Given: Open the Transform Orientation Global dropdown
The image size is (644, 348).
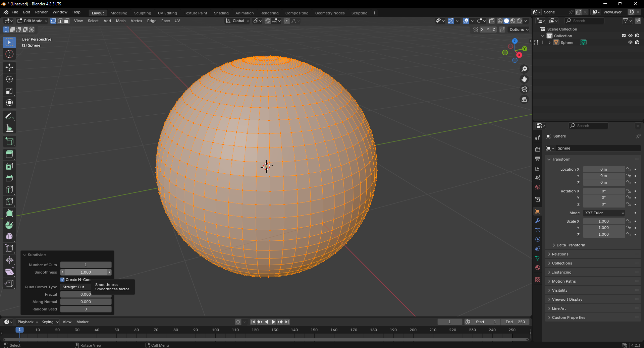Looking at the screenshot, I should point(237,21).
